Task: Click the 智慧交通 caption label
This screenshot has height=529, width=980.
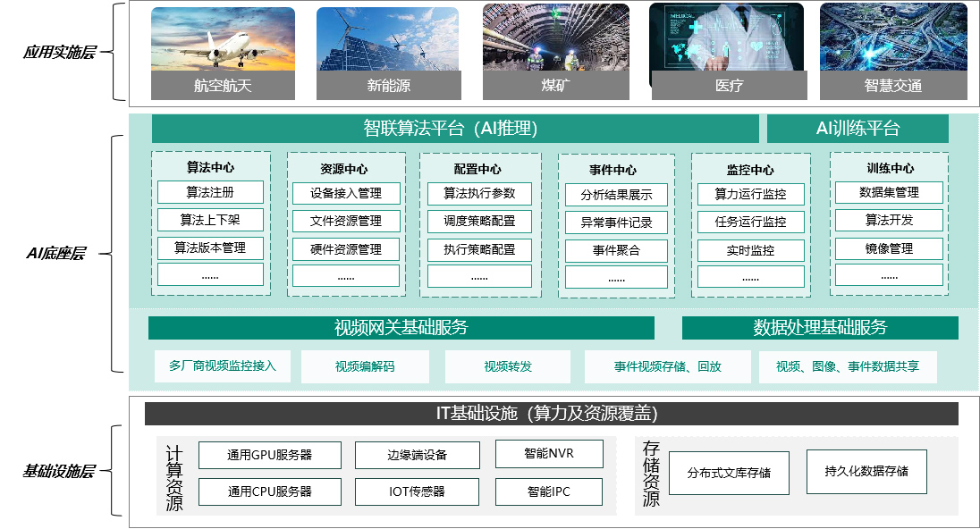Action: coord(893,86)
